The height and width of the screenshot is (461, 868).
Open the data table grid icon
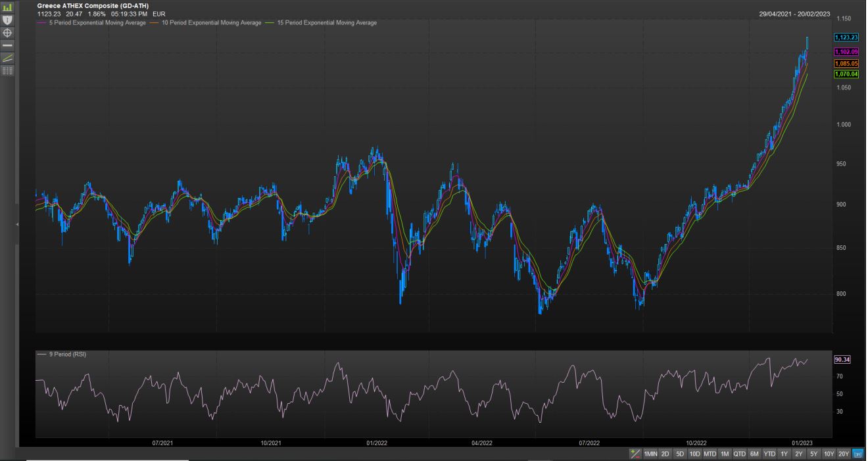8,70
